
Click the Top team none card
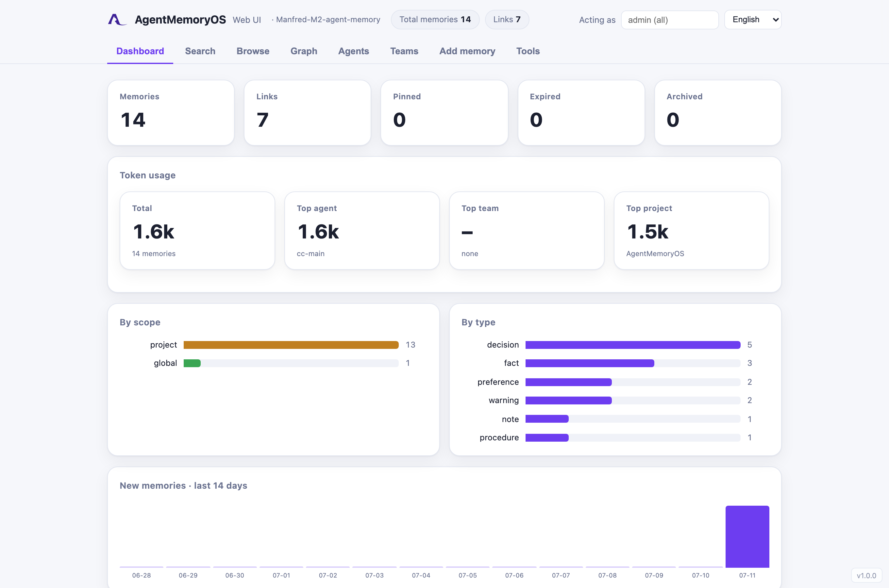tap(526, 230)
